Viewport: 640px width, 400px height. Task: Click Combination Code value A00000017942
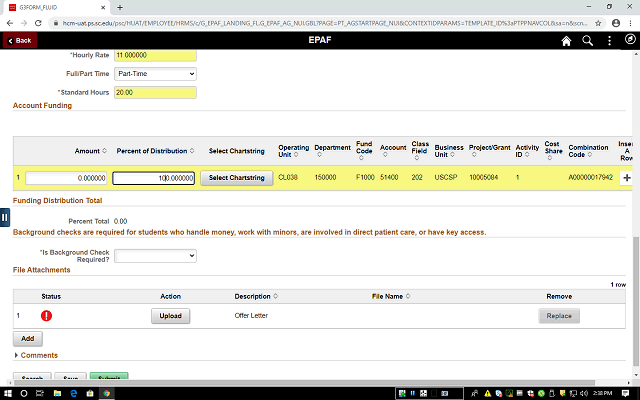click(x=590, y=178)
